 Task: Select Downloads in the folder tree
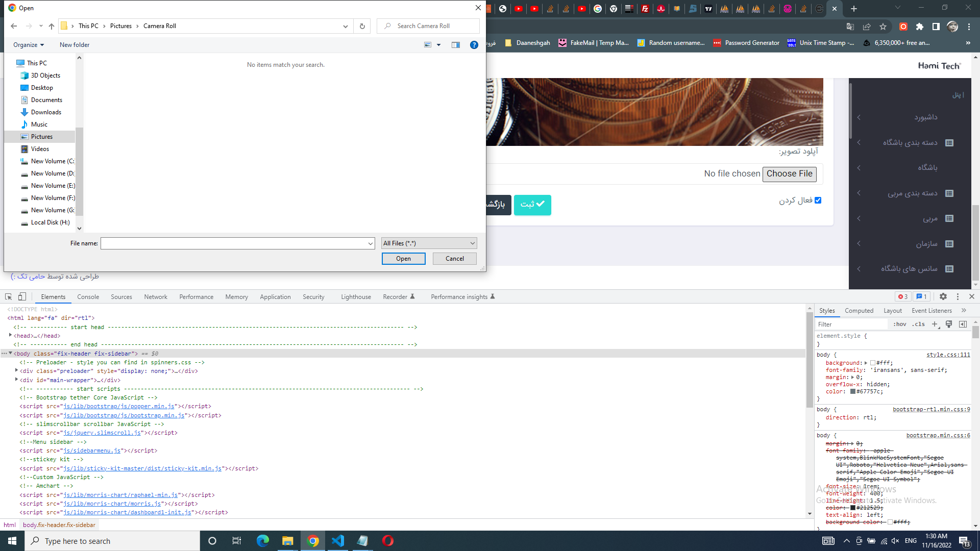click(46, 112)
